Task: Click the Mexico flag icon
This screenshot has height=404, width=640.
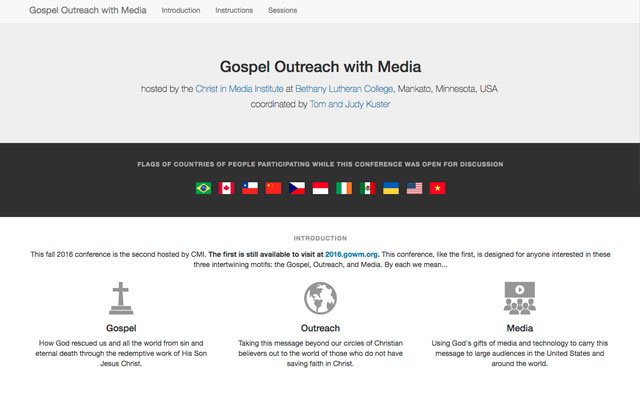Action: click(x=367, y=187)
